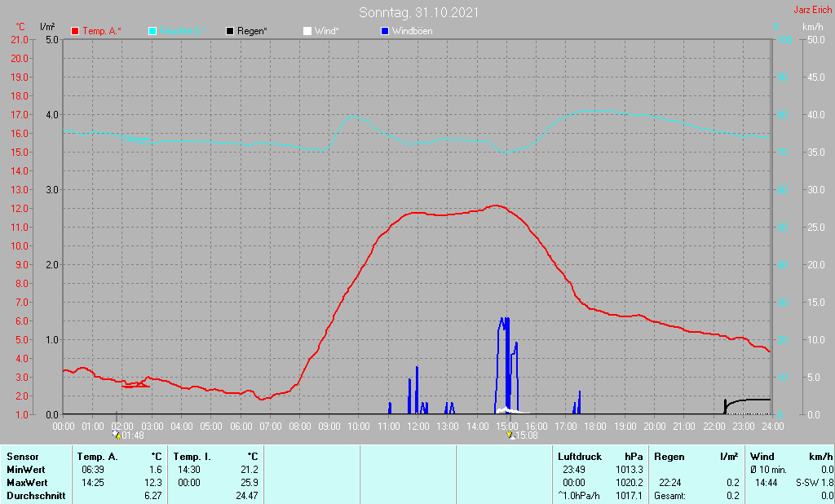835x504 pixels.
Task: Toggle the Regen* legend label
Action: click(x=253, y=31)
